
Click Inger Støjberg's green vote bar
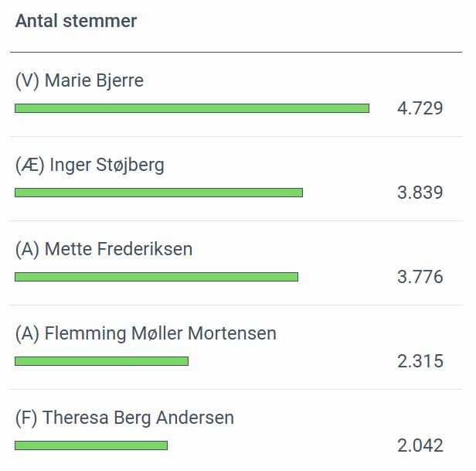[x=158, y=193]
